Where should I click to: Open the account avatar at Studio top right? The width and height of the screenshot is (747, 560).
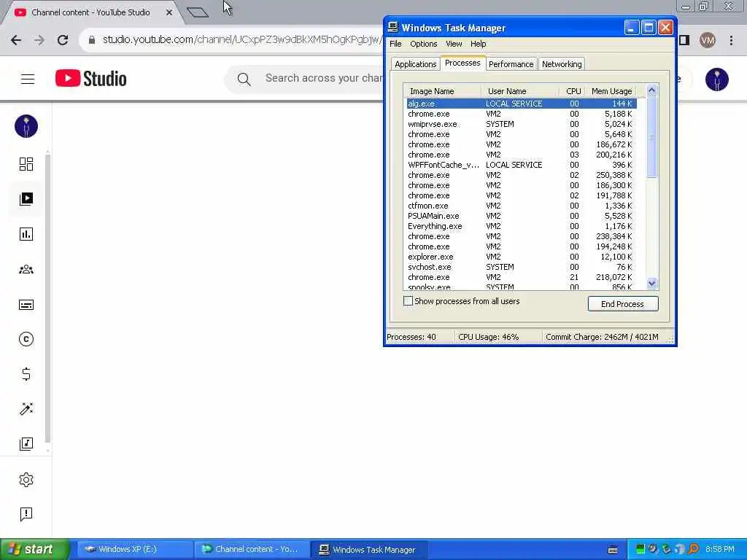click(717, 79)
